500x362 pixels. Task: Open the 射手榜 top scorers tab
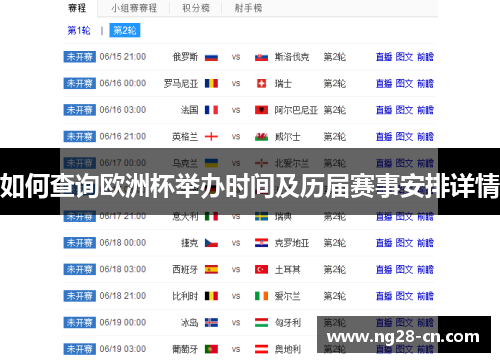(x=248, y=8)
